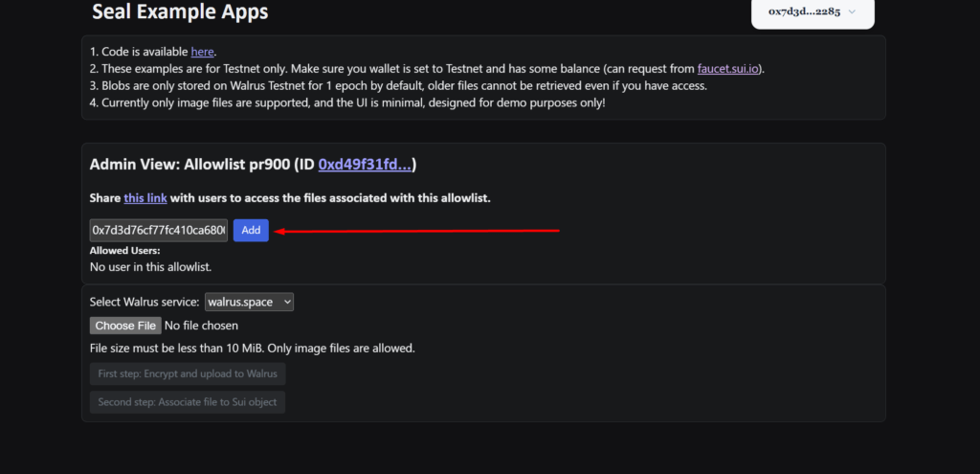
Task: Click the "Admin View: Allowlist pr900" heading
Action: 190,165
